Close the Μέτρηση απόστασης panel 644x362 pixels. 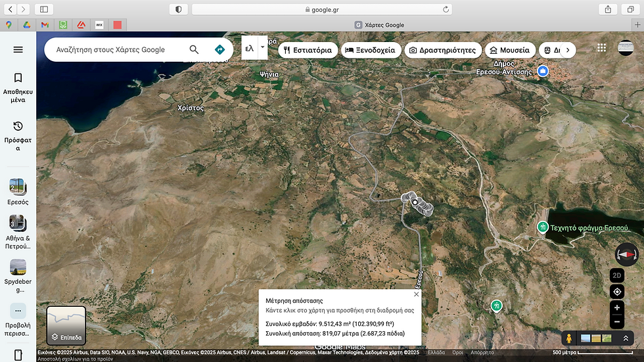point(416,294)
